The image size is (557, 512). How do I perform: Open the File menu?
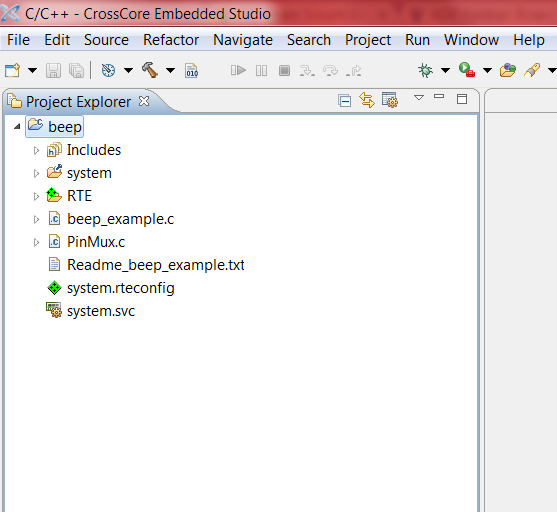coord(18,40)
